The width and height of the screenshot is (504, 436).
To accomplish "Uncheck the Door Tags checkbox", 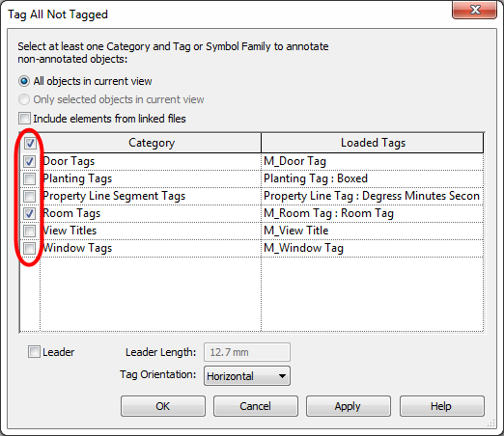I will point(30,161).
